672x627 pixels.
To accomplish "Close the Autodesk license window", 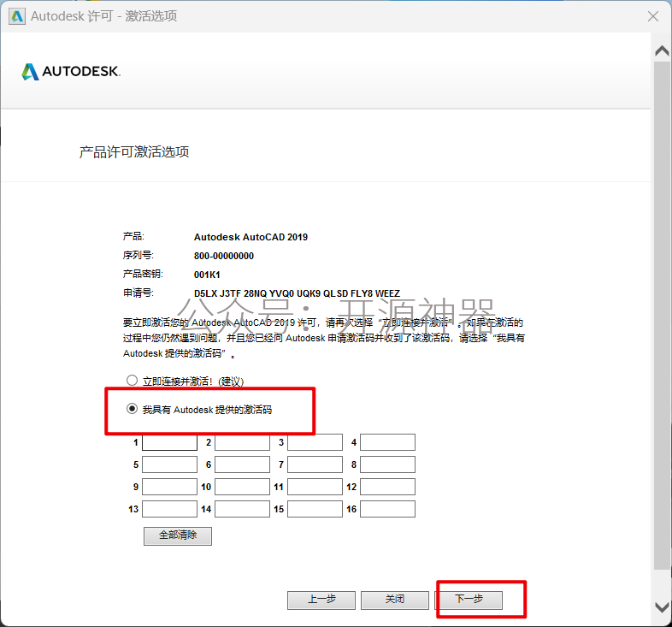I will [x=653, y=16].
